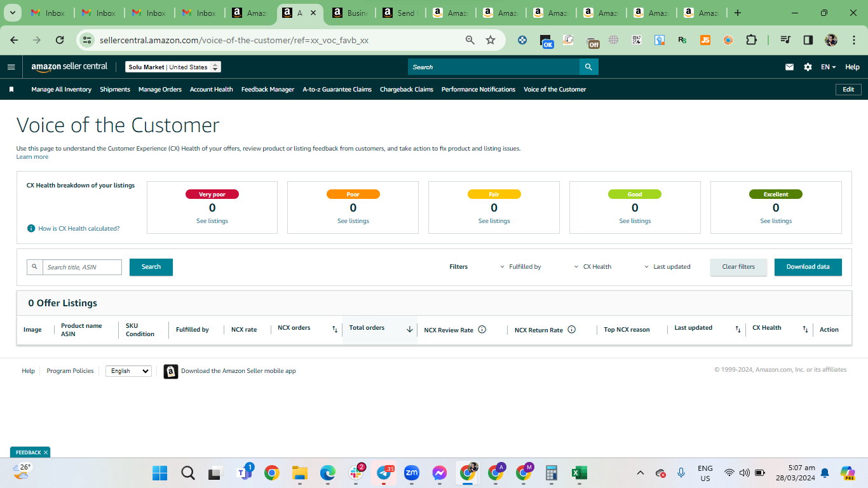Open the Program Policies footer link
Screen dimensions: 868x488
[70, 371]
